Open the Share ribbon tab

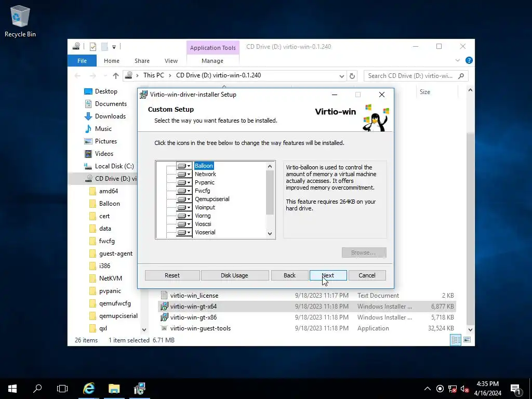(x=142, y=61)
